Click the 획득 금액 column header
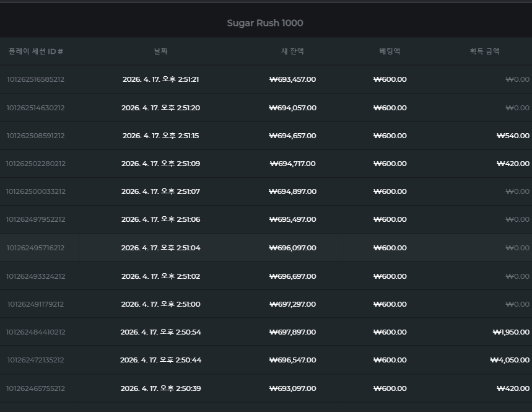 pos(485,51)
